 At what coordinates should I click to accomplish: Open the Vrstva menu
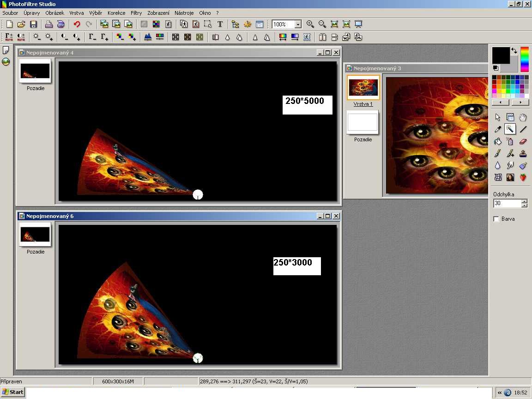point(77,13)
